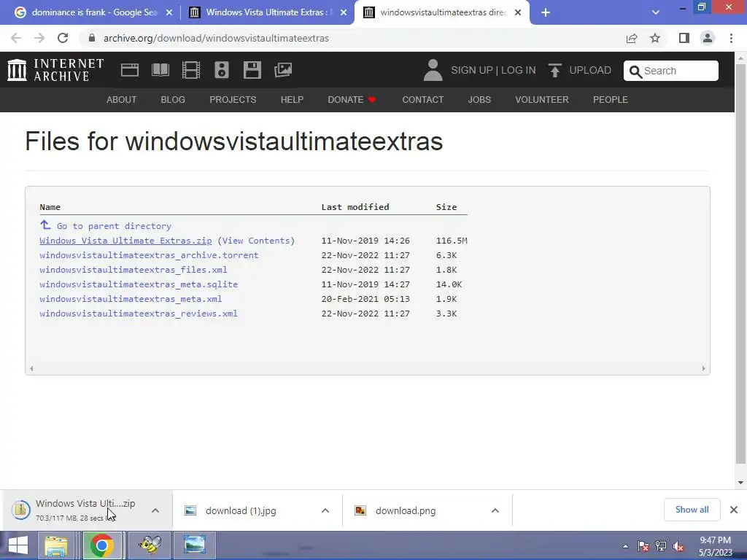Expand options for download.png
The image size is (747, 560).
click(495, 510)
